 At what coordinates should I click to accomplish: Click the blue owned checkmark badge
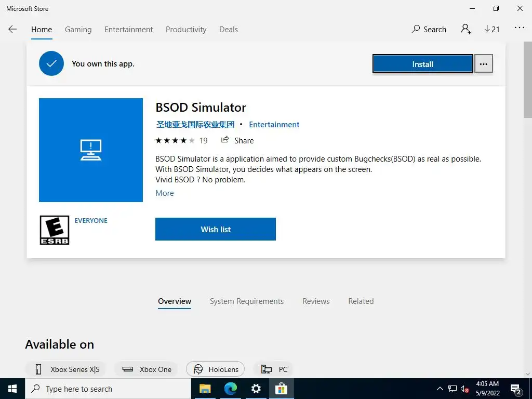point(51,63)
